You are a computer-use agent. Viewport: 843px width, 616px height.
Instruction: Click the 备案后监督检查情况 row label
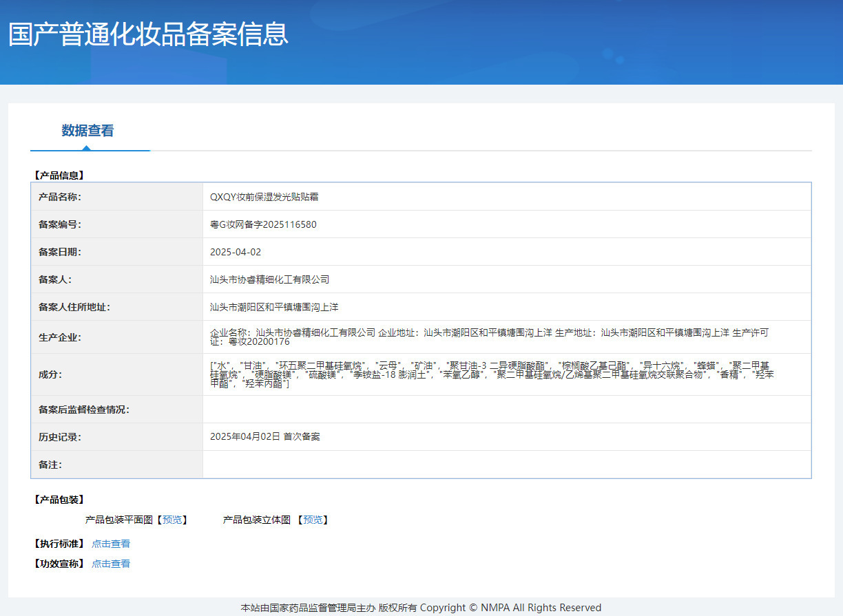pyautogui.click(x=84, y=410)
